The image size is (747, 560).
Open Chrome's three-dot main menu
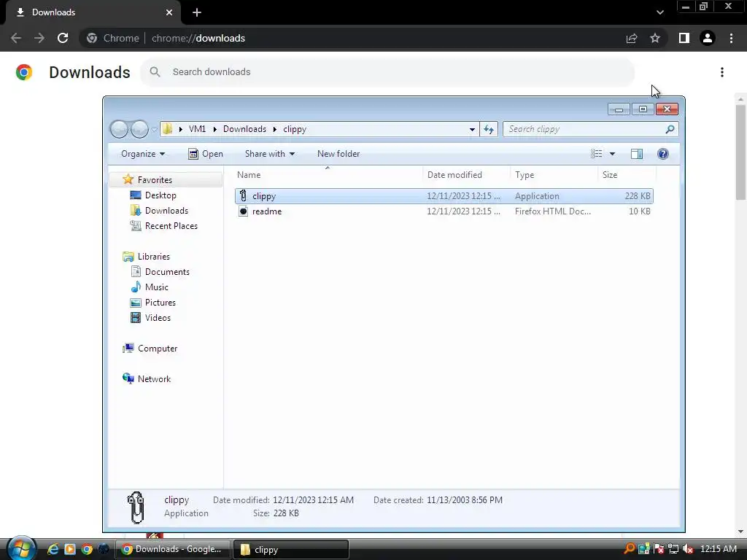pyautogui.click(x=731, y=38)
